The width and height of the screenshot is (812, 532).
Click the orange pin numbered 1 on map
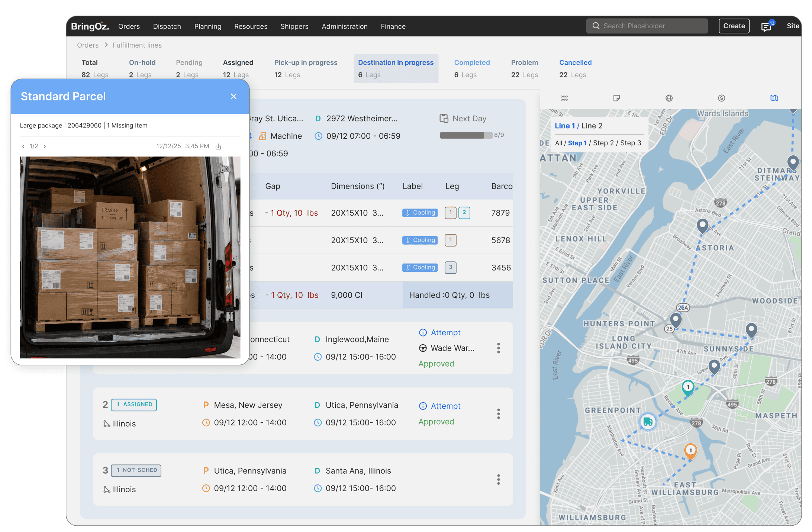[x=690, y=451]
